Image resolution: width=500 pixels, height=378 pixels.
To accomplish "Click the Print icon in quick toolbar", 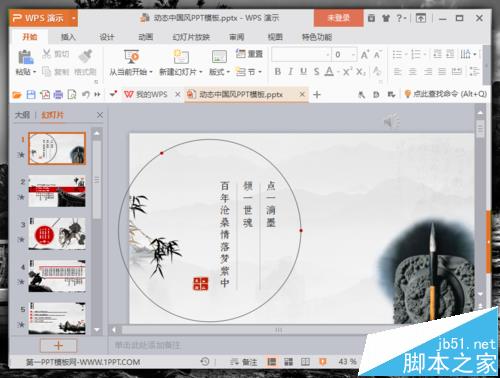I will [x=58, y=95].
